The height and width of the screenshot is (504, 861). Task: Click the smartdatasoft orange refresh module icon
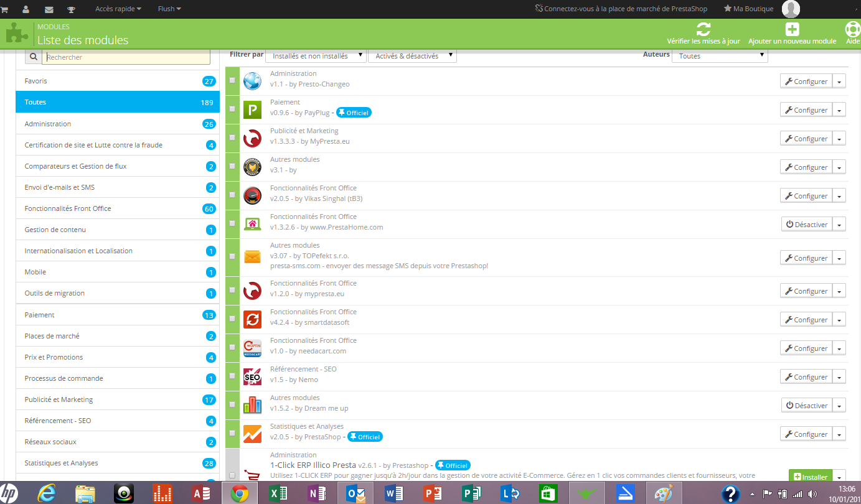252,319
